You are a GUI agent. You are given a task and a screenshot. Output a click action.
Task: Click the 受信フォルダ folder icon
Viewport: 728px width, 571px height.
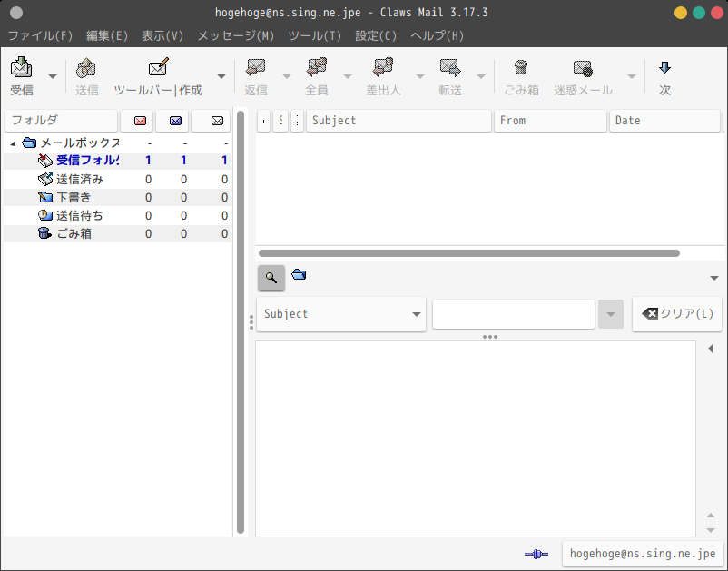pyautogui.click(x=45, y=161)
